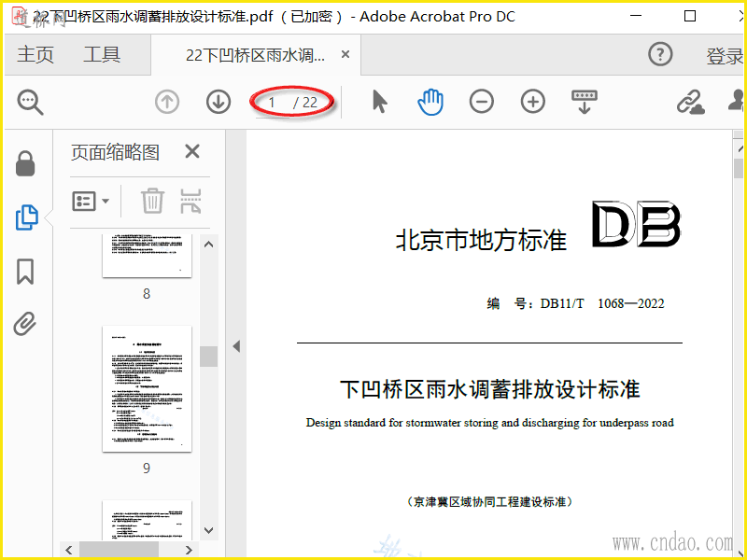Click the 页面缩略图 panel heading
The width and height of the screenshot is (747, 560).
click(115, 152)
